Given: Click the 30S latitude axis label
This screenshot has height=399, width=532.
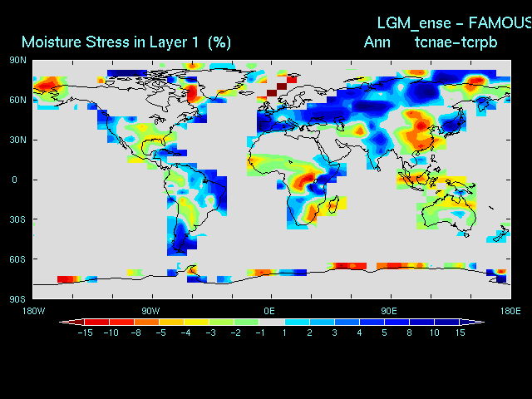Looking at the screenshot, I should [18, 219].
